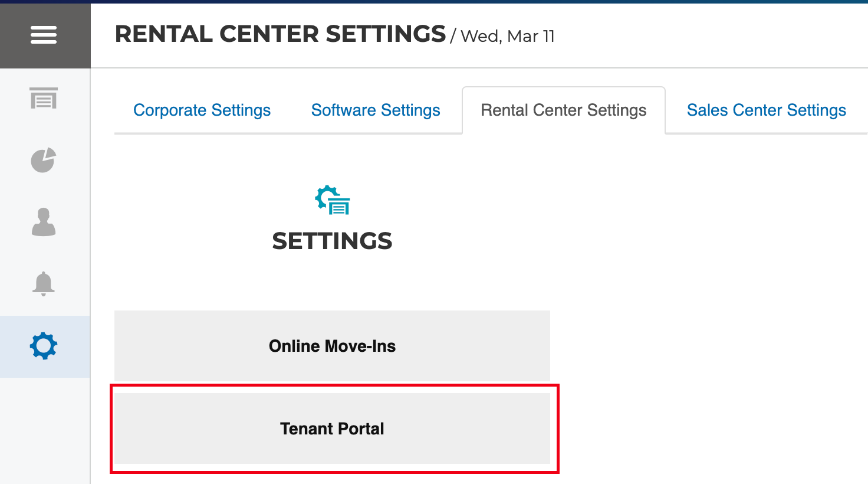Viewport: 868px width, 484px height.
Task: Select the person icon in sidebar
Action: [x=44, y=222]
